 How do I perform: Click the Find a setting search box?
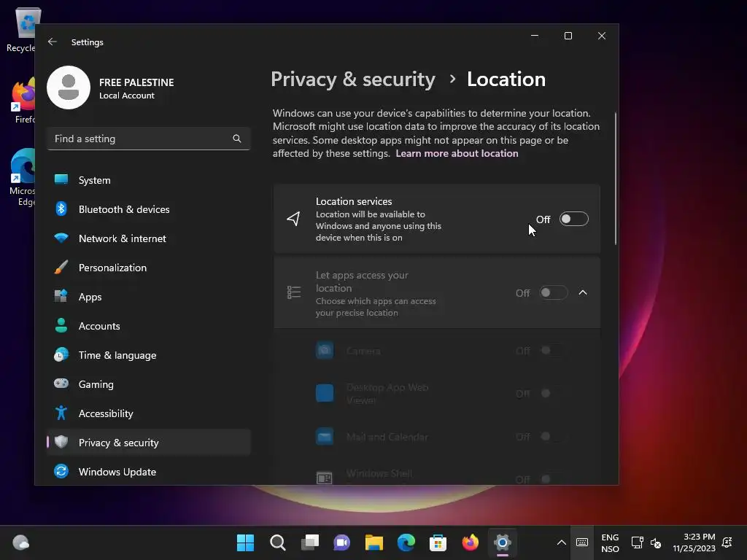coord(149,139)
